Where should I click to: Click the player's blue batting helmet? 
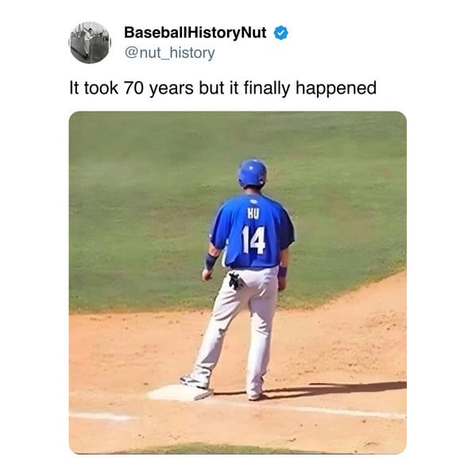coord(252,173)
